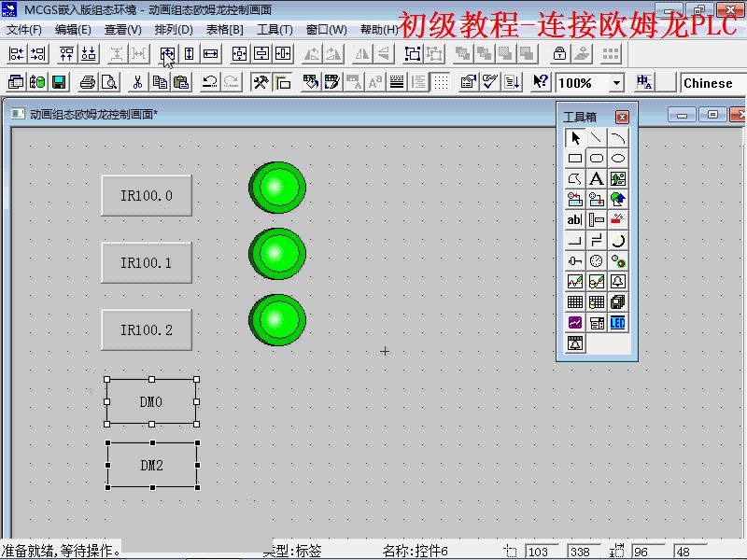Select the topmost green indicator lamp
Screen dimensions: 747x560
[276, 186]
